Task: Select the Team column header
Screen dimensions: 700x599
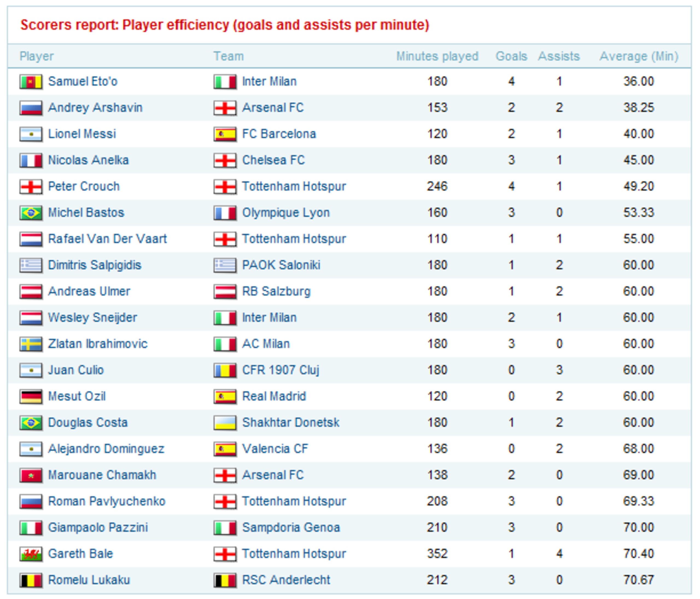Action: point(228,56)
